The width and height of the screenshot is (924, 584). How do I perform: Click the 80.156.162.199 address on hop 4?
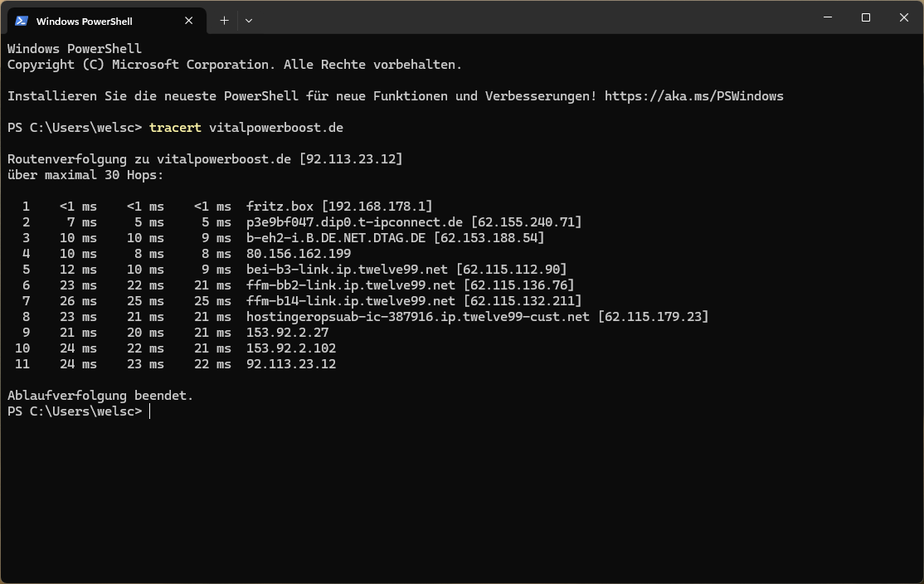coord(298,253)
